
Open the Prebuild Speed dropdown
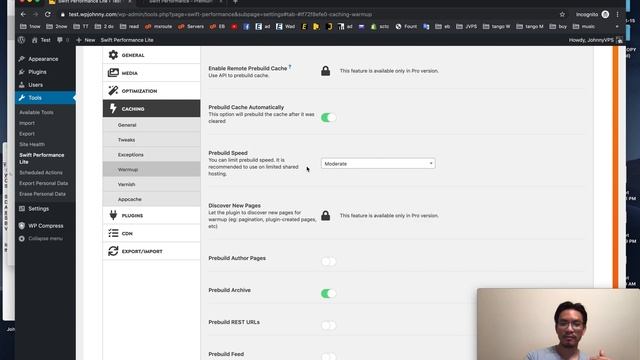tap(378, 164)
